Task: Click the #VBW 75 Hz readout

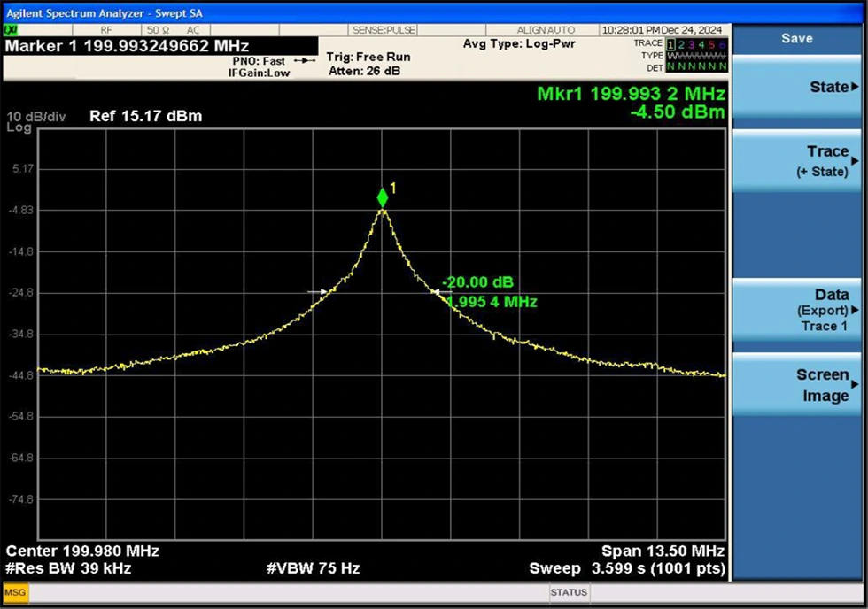Action: point(314,568)
